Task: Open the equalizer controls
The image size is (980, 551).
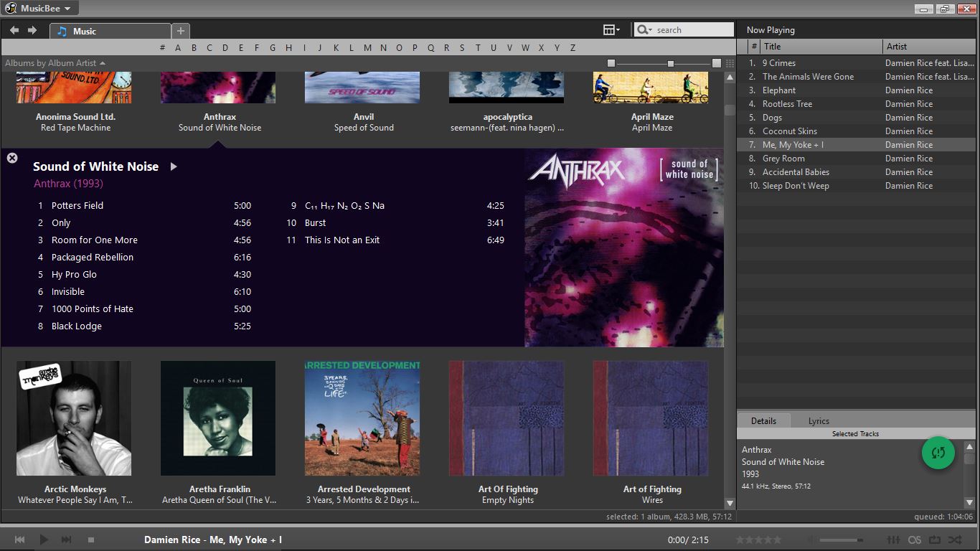Action: click(893, 540)
